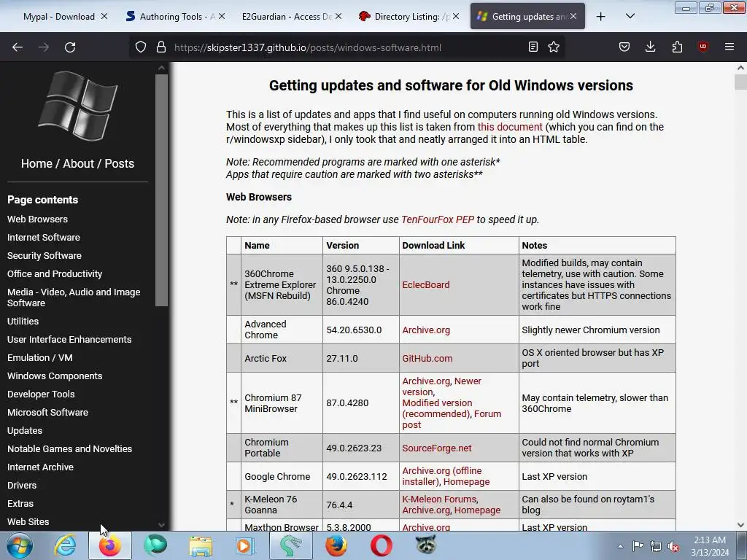The image size is (747, 560).
Task: Open a new tab
Action: 601,17
